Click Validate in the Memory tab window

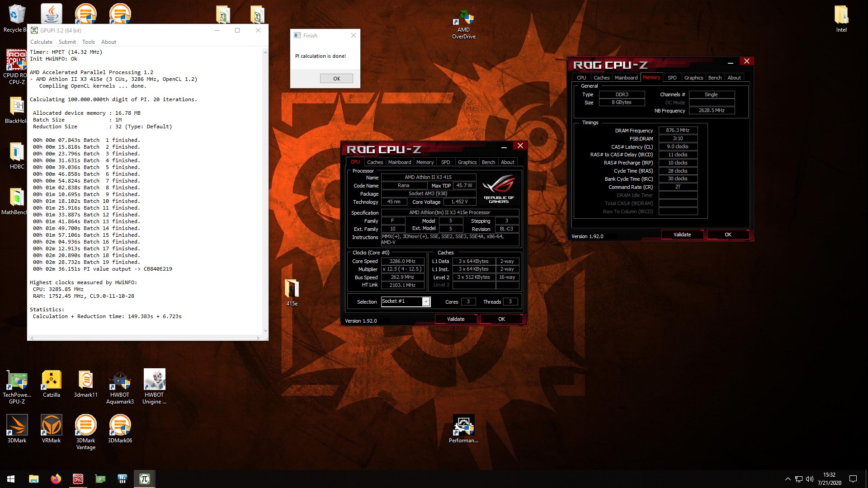(682, 235)
